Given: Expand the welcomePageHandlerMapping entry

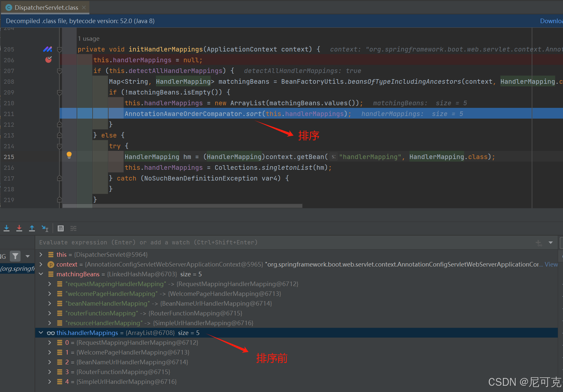Looking at the screenshot, I should [50, 294].
